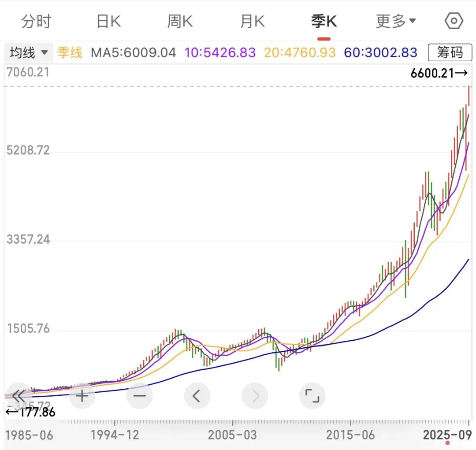This screenshot has height=450, width=476.
Task: Zoom in using the plus icon
Action: point(82,395)
